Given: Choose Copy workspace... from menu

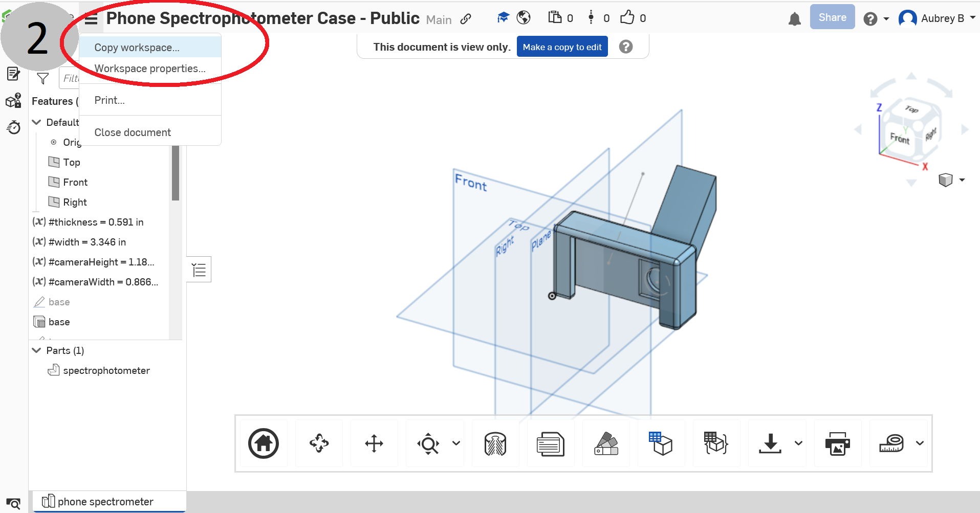Looking at the screenshot, I should (x=150, y=47).
